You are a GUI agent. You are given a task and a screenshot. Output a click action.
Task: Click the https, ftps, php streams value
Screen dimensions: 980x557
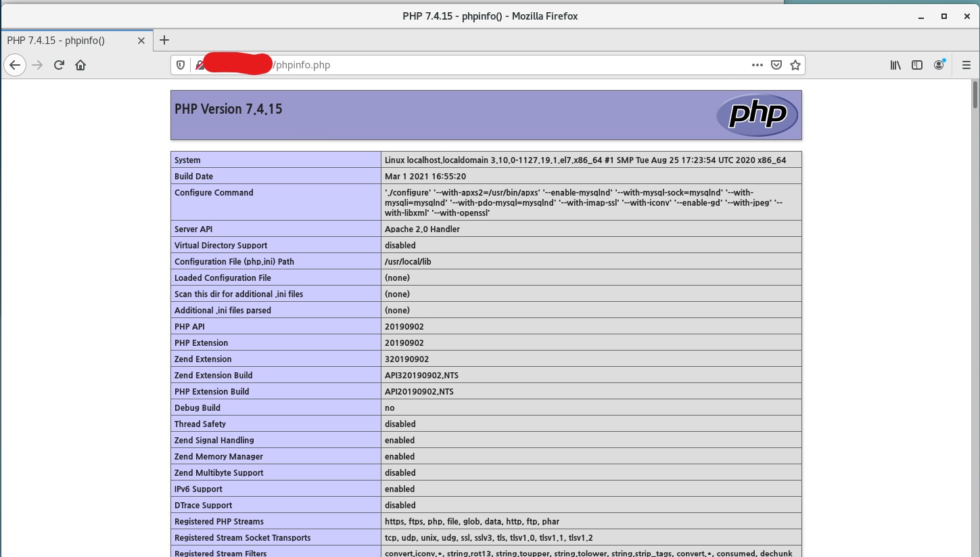coord(472,522)
